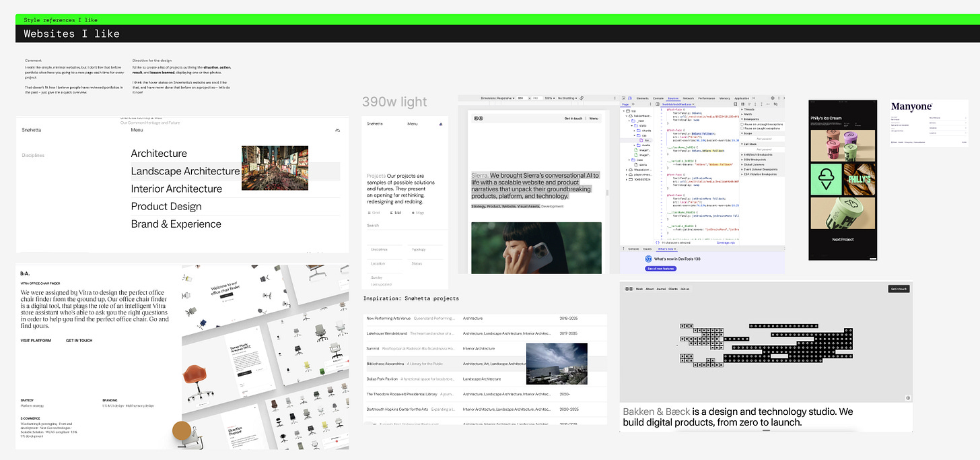The height and width of the screenshot is (460, 980).
Task: Switch to the Memory tab in DevTools
Action: pyautogui.click(x=724, y=98)
